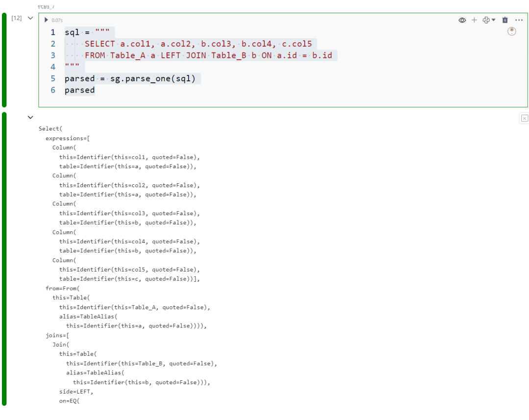
Task: Collapse the code cell using chevron beside [12]
Action: pos(30,18)
